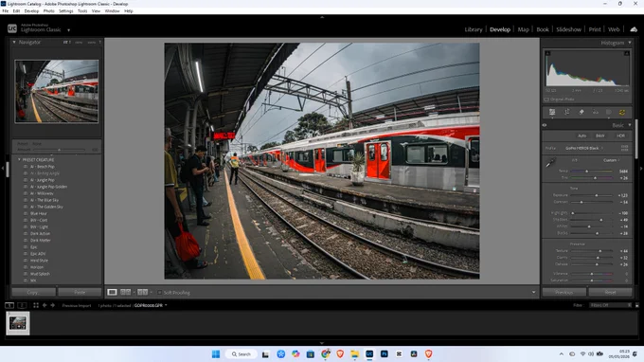Open the GOPR0008.GPR filename dropdown
Viewport: 644px width, 362px height.
[x=151, y=305]
